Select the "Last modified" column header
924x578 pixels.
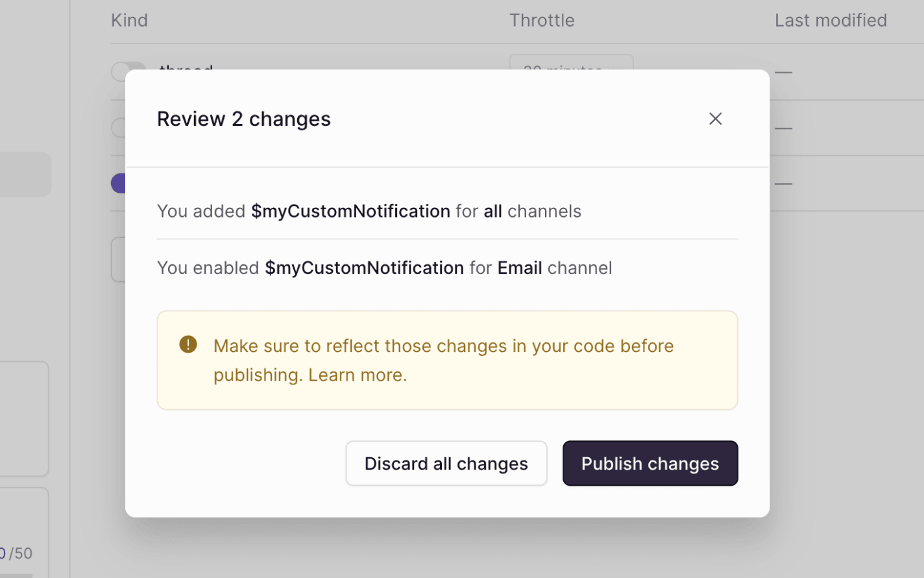[x=831, y=20]
